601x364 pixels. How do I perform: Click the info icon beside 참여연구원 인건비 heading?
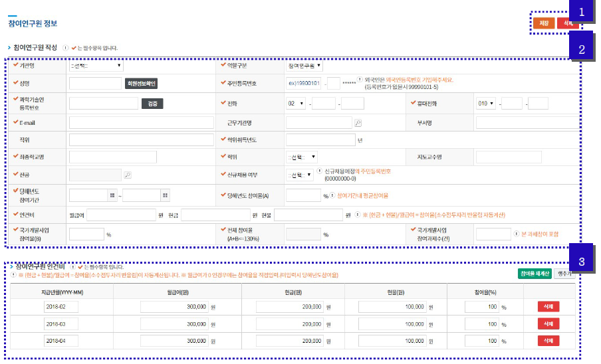click(x=72, y=267)
